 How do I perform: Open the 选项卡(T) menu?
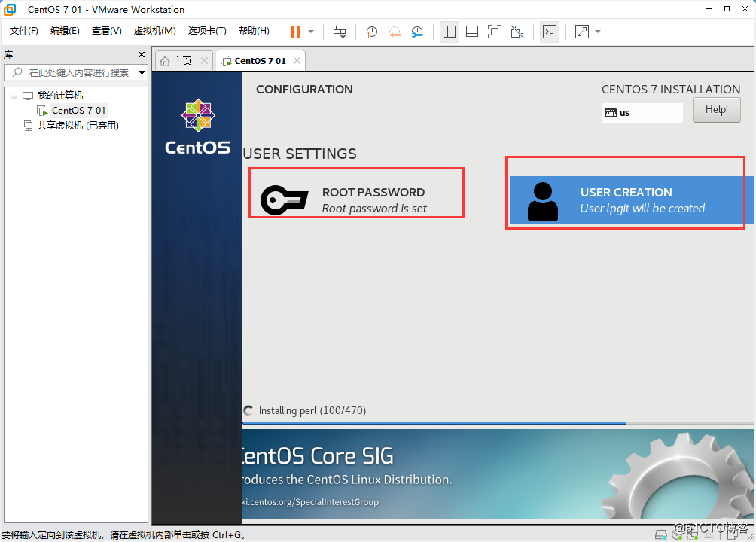(207, 31)
